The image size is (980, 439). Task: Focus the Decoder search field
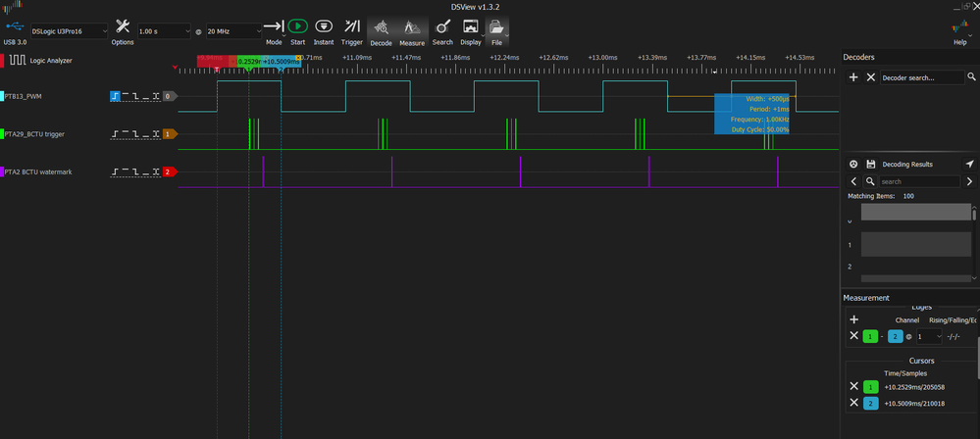(x=922, y=77)
